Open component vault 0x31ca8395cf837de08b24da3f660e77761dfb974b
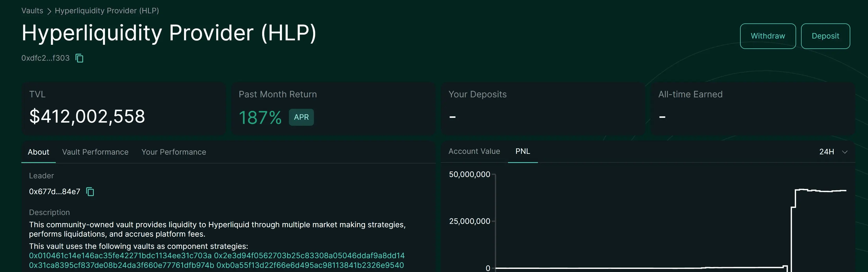Image resolution: width=868 pixels, height=272 pixels. [x=122, y=265]
